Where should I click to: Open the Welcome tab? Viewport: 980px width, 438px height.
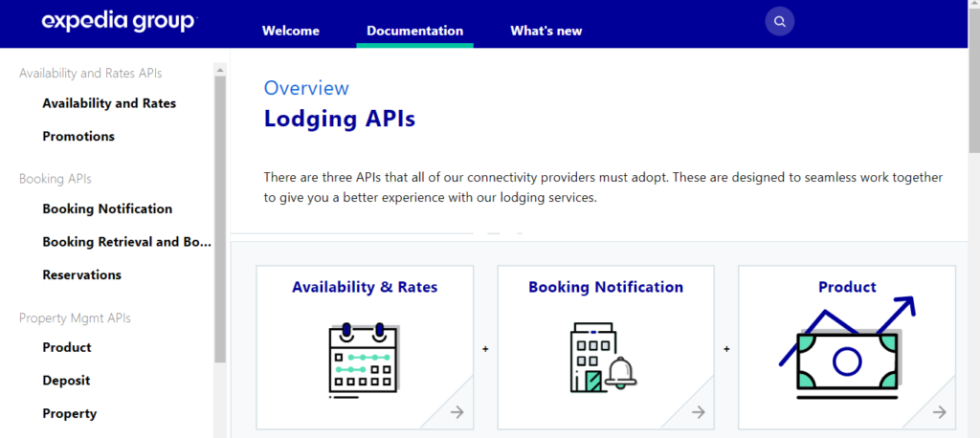pyautogui.click(x=291, y=31)
